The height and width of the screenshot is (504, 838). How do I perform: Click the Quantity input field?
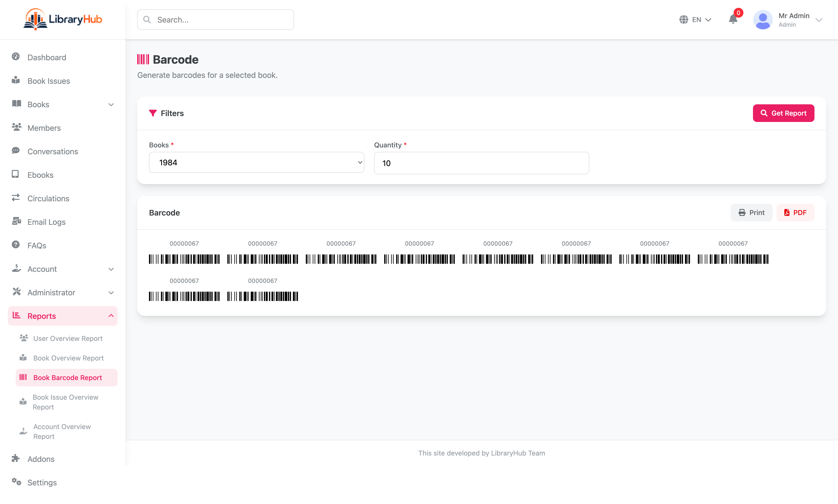coord(481,163)
